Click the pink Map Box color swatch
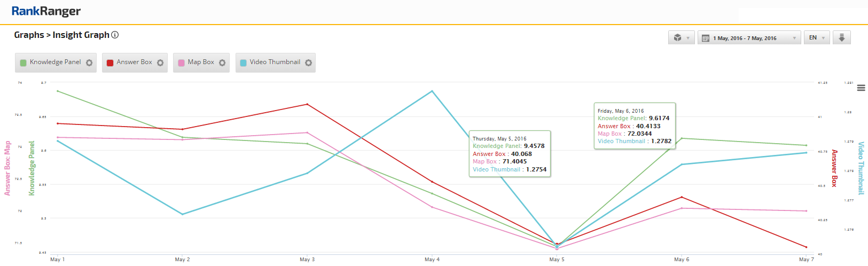Image resolution: width=868 pixels, height=266 pixels. 181,62
